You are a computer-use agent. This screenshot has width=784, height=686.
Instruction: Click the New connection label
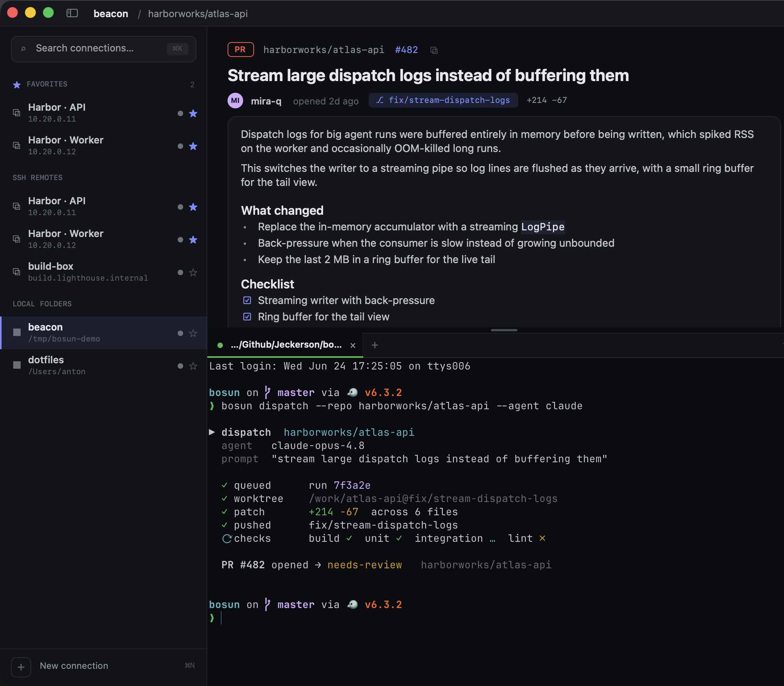tap(74, 666)
